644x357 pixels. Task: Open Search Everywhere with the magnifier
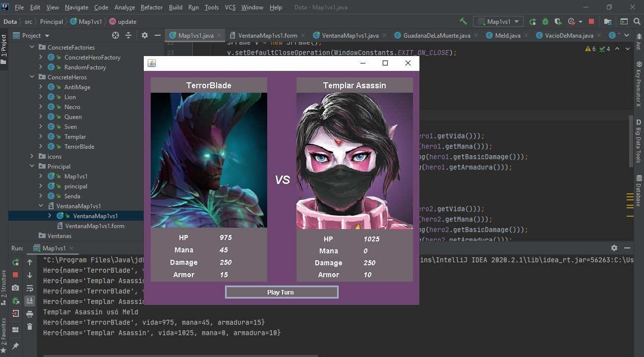pos(636,22)
